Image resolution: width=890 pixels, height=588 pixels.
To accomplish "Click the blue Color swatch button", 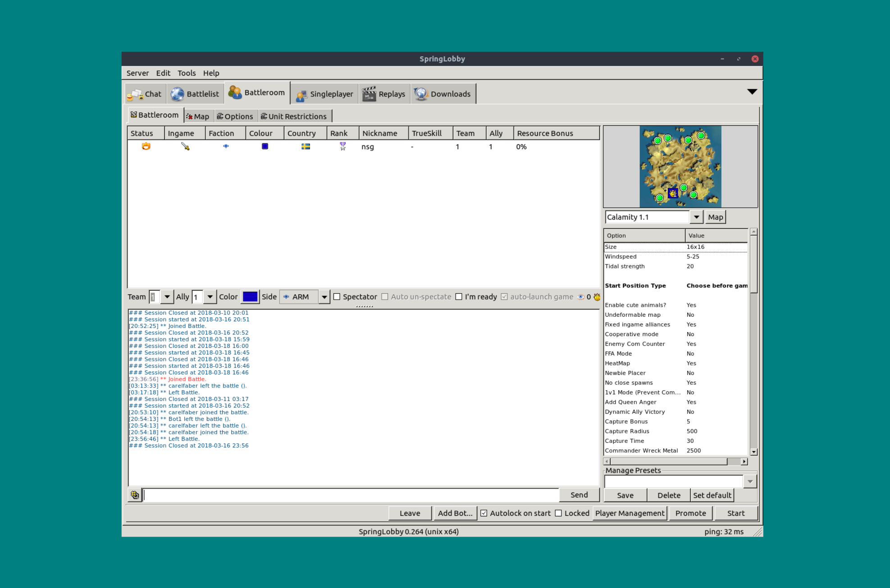I will (250, 296).
